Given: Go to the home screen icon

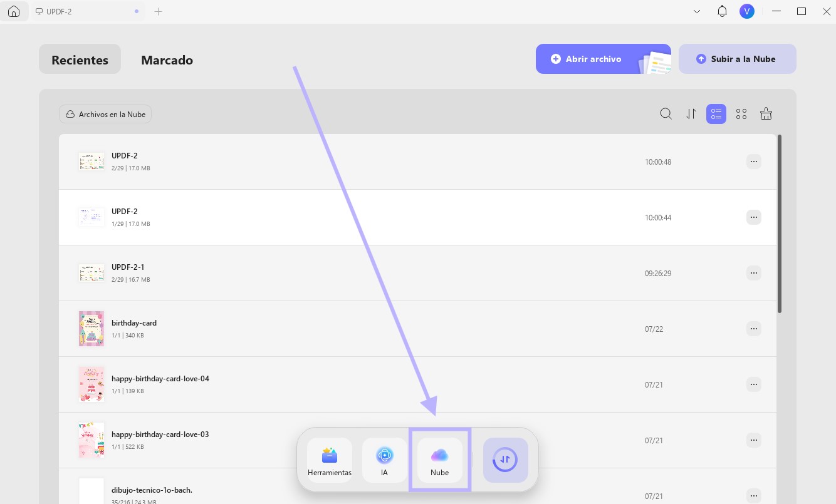Looking at the screenshot, I should 14,11.
